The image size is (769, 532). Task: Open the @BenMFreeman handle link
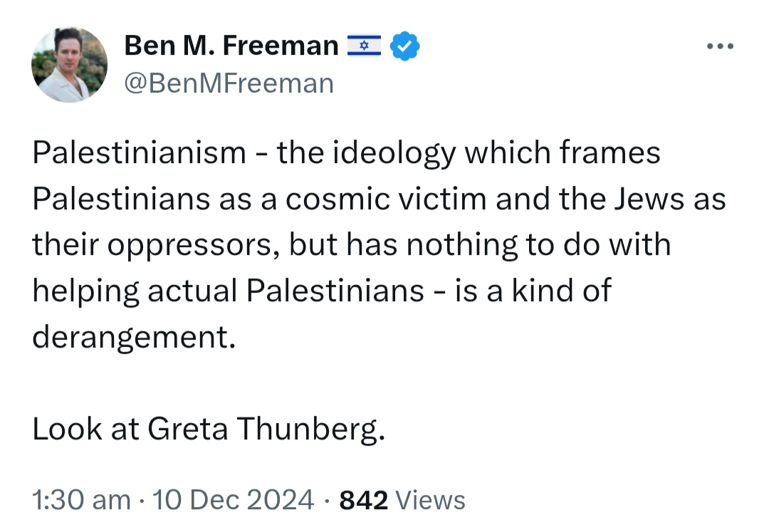(x=229, y=83)
